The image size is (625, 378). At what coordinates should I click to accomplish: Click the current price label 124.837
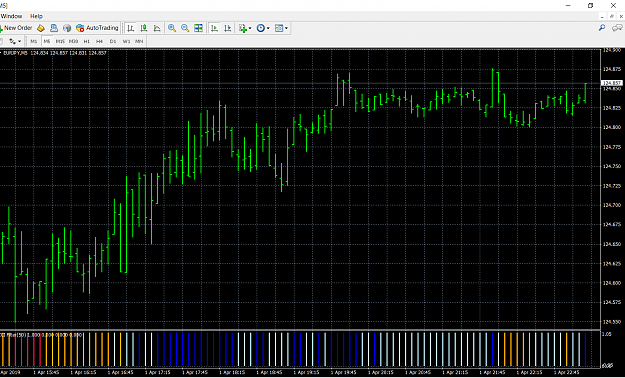click(x=612, y=83)
